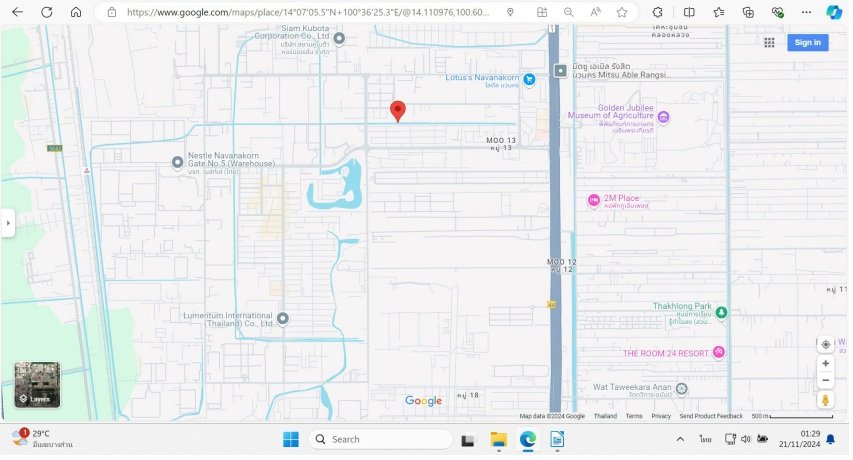Open the Favorites list icon
The width and height of the screenshot is (853, 460).
pos(719,12)
